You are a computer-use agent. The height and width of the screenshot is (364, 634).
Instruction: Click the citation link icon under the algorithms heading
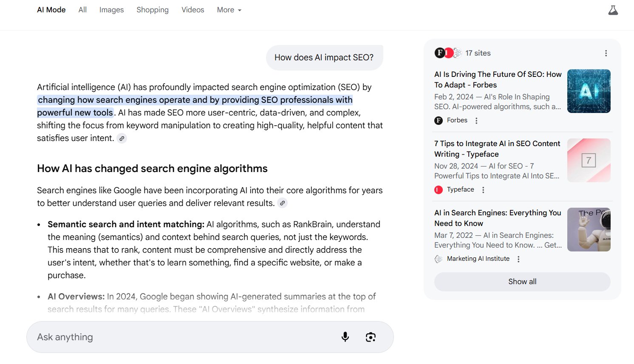[x=283, y=203]
